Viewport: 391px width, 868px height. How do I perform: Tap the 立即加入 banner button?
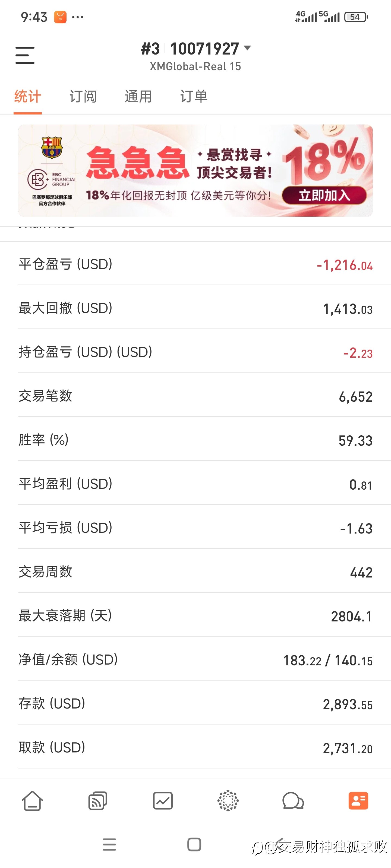[x=324, y=195]
